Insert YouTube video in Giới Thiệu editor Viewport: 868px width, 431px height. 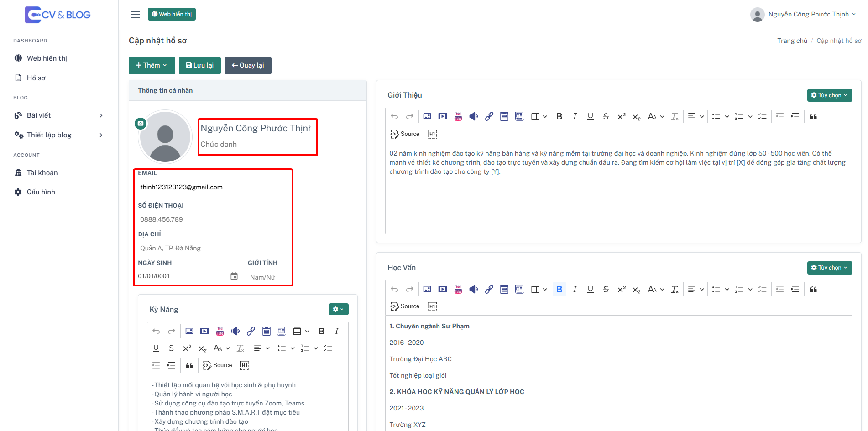click(x=458, y=116)
